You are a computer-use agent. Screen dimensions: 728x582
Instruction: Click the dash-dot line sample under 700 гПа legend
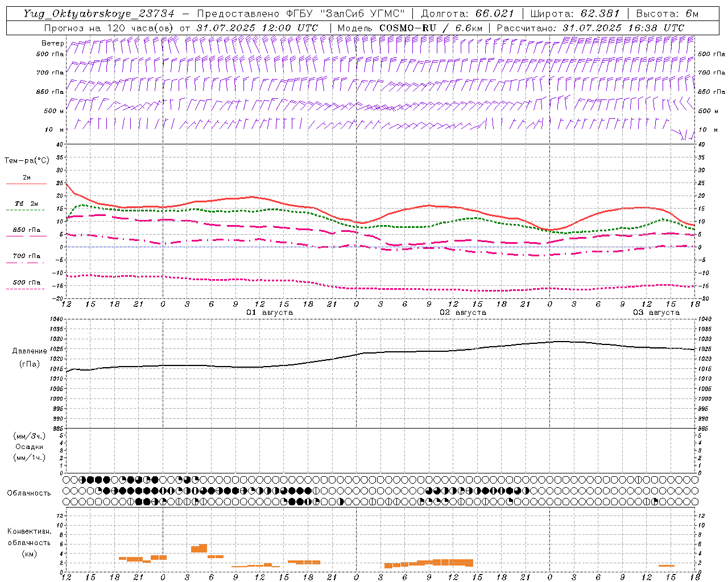tap(26, 263)
